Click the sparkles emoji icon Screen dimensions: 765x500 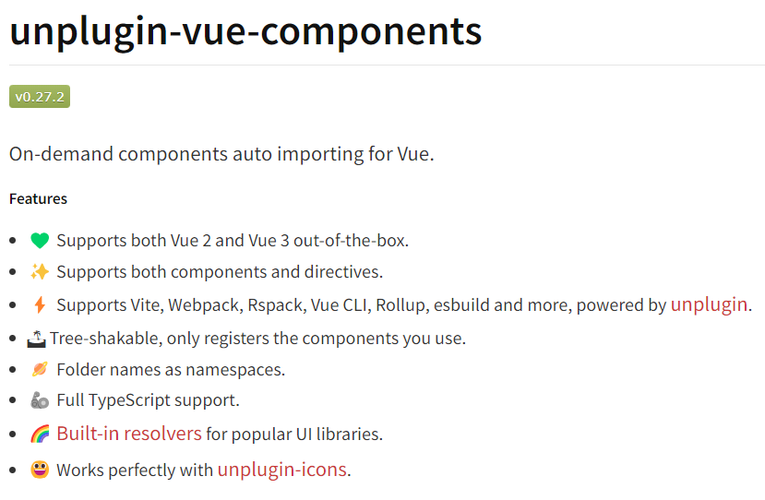pos(40,272)
